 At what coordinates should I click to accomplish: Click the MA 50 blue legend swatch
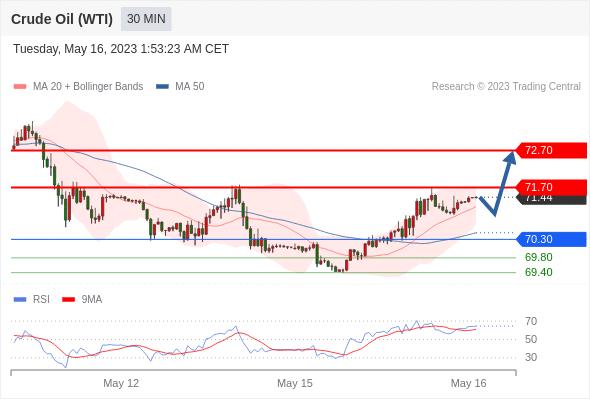162,87
